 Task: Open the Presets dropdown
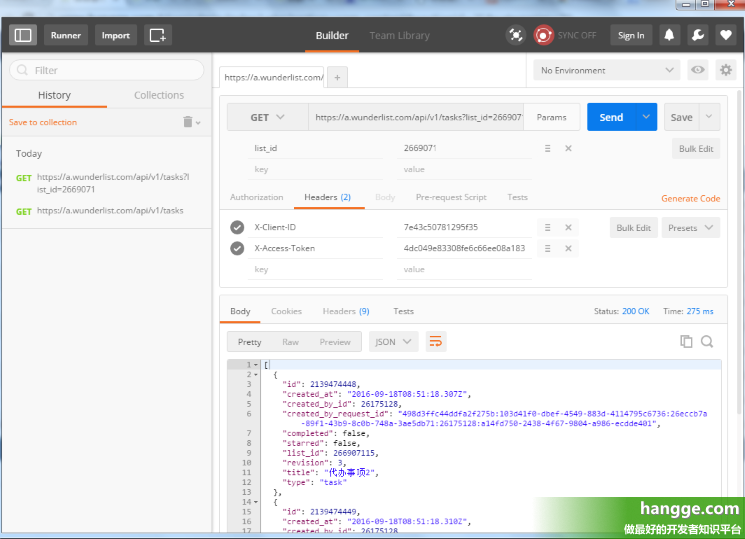pyautogui.click(x=690, y=228)
